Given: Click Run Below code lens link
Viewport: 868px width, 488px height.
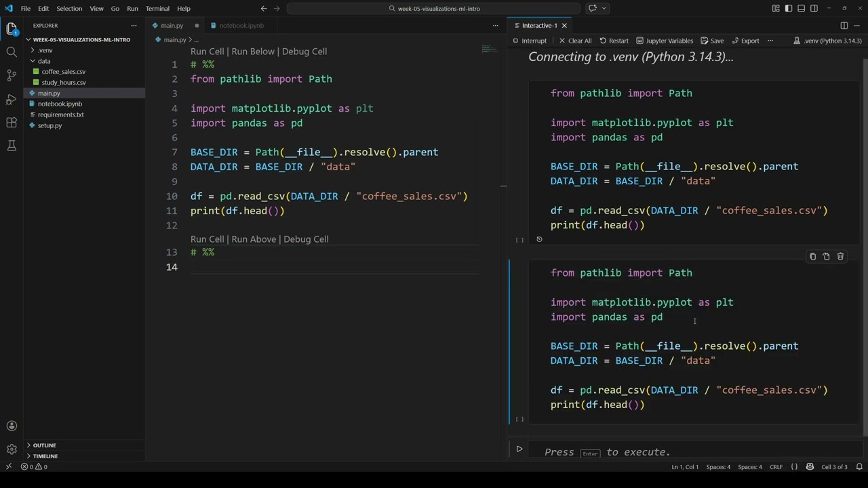Looking at the screenshot, I should tap(253, 52).
